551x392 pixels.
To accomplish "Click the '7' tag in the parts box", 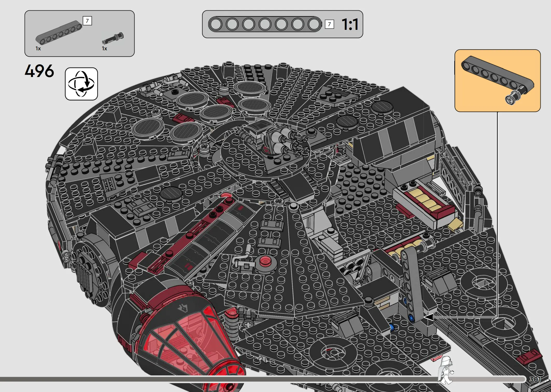I will click(x=87, y=21).
